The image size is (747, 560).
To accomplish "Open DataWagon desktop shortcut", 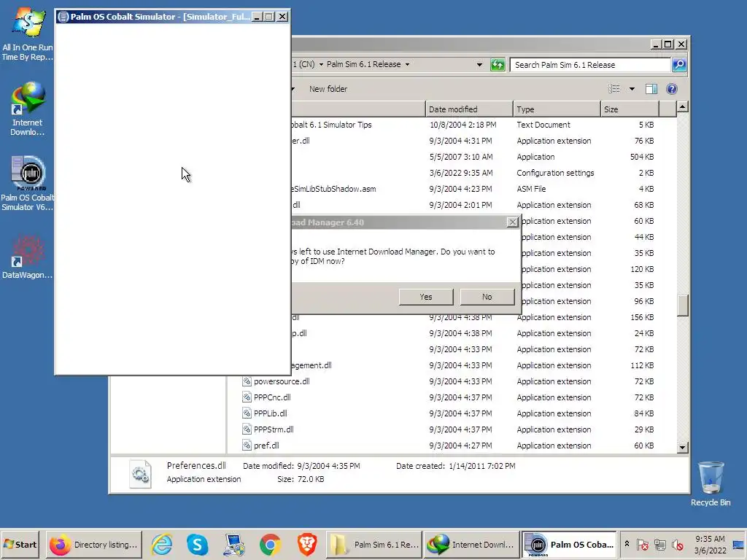I will coord(27,257).
